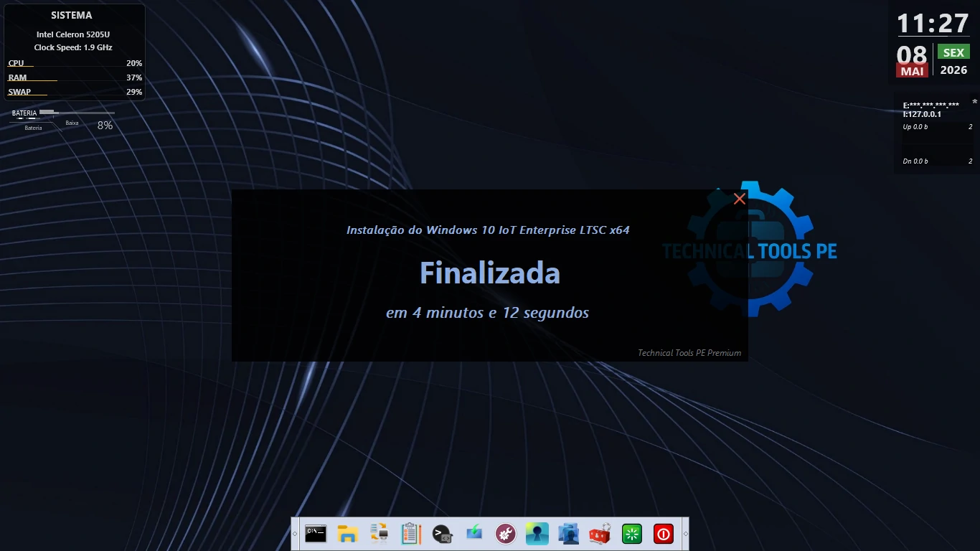Screen dimensions: 980x551
Task: Launch the keyhole password tool
Action: pos(537,534)
